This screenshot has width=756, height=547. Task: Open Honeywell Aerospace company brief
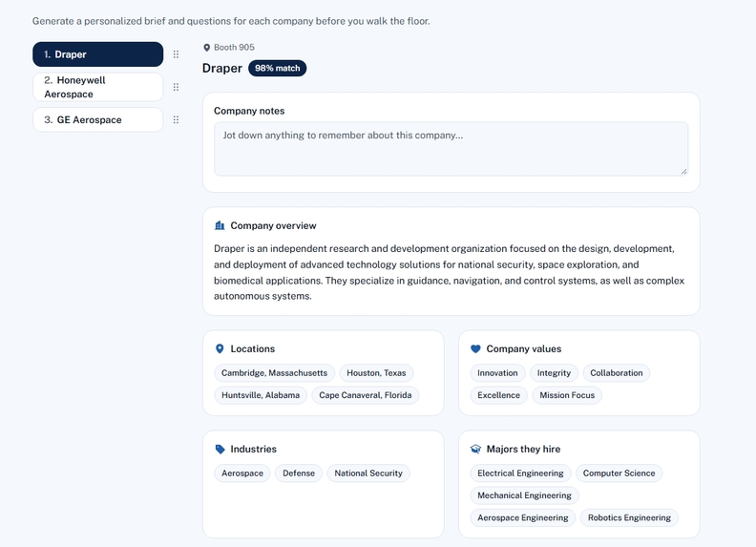pyautogui.click(x=98, y=87)
